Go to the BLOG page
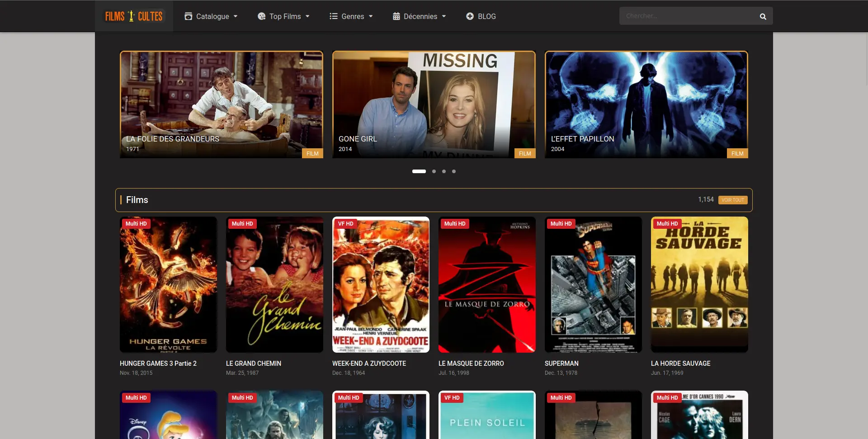The height and width of the screenshot is (439, 868). tap(481, 16)
